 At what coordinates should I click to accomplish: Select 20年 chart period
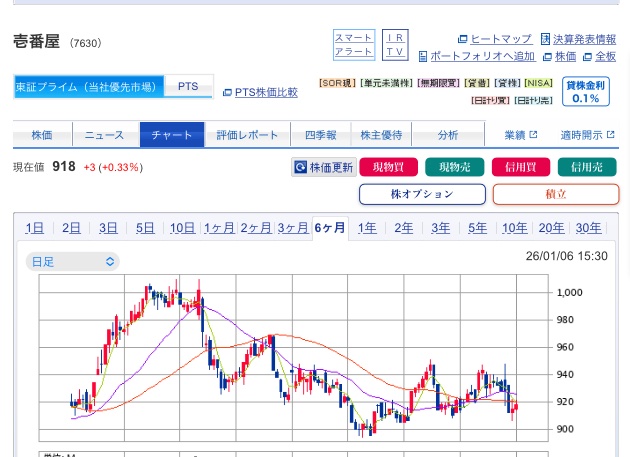click(551, 228)
